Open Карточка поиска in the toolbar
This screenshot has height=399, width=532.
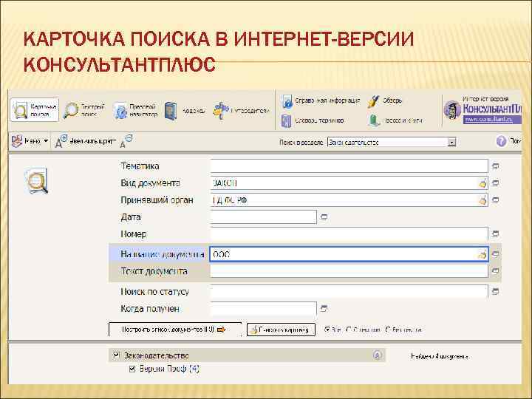coord(34,110)
